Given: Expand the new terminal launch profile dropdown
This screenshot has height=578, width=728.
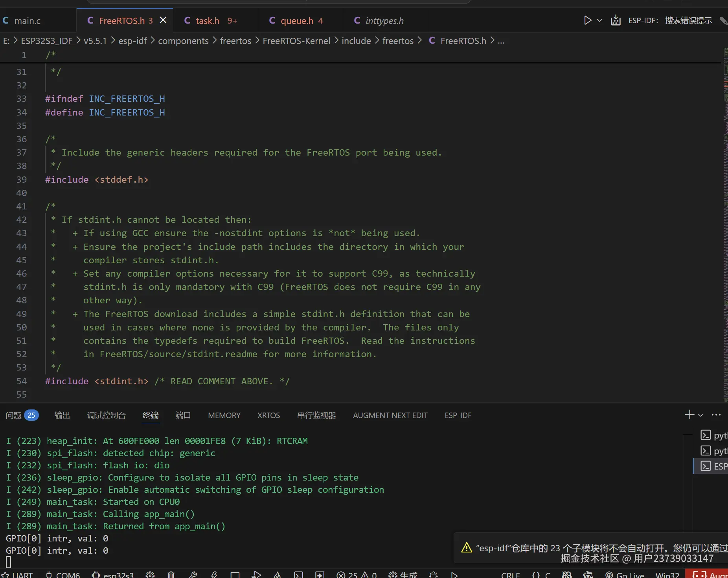Looking at the screenshot, I should [700, 415].
